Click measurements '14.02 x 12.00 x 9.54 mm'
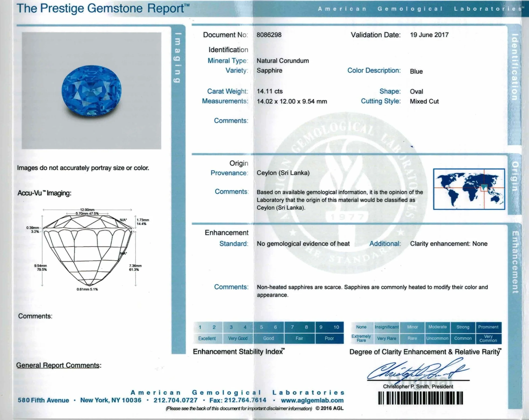The height and width of the screenshot is (420, 529). coord(292,101)
